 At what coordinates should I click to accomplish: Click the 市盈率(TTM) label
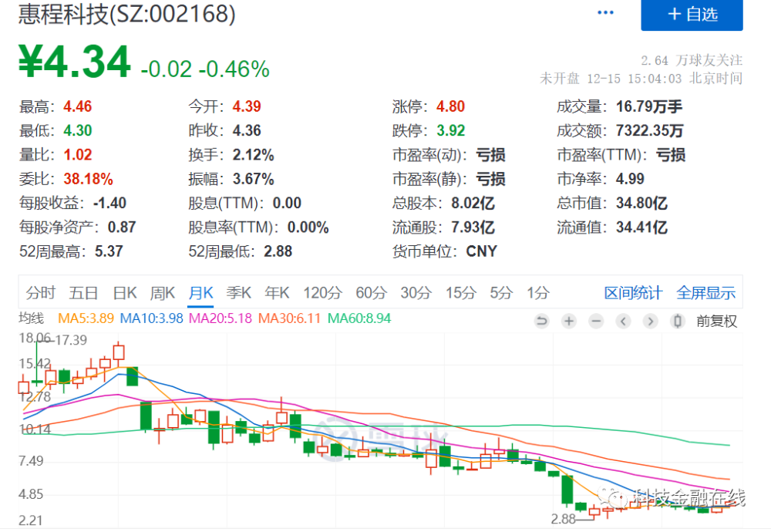tap(602, 154)
